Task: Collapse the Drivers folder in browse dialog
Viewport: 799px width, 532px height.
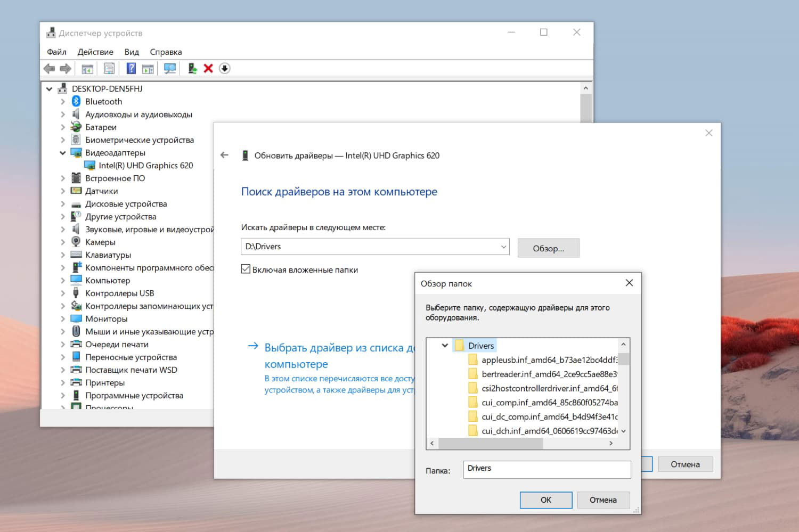Action: [445, 346]
